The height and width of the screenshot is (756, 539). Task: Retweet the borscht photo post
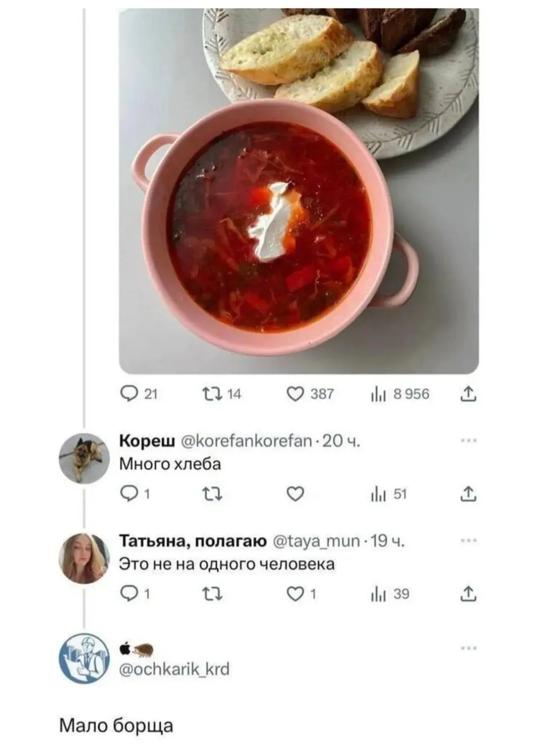[213, 394]
